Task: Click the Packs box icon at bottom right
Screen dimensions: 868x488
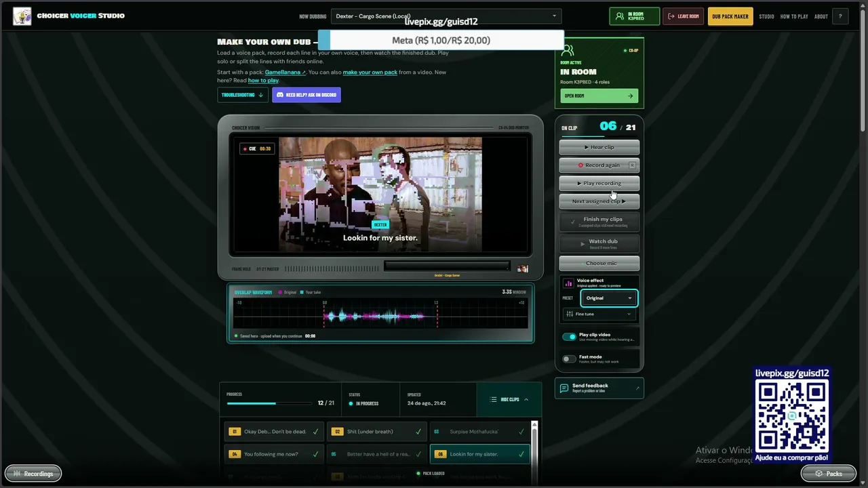Action: 818,474
